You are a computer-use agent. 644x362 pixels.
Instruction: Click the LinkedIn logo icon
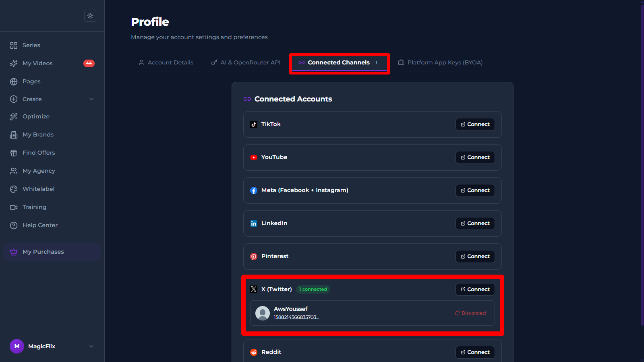coord(254,223)
